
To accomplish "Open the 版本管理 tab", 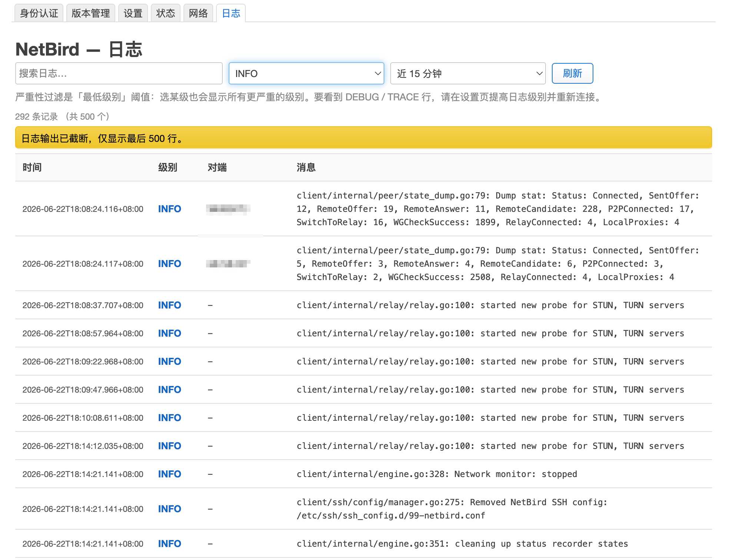I will (91, 13).
